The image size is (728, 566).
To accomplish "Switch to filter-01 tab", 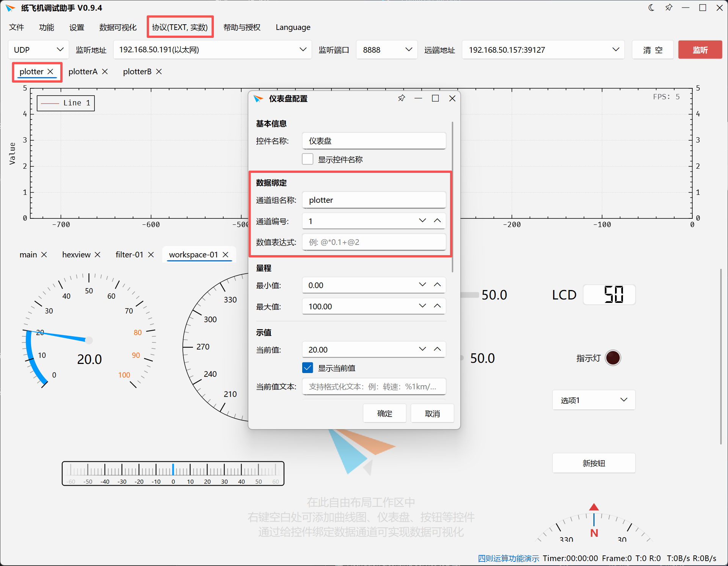I will coord(129,254).
